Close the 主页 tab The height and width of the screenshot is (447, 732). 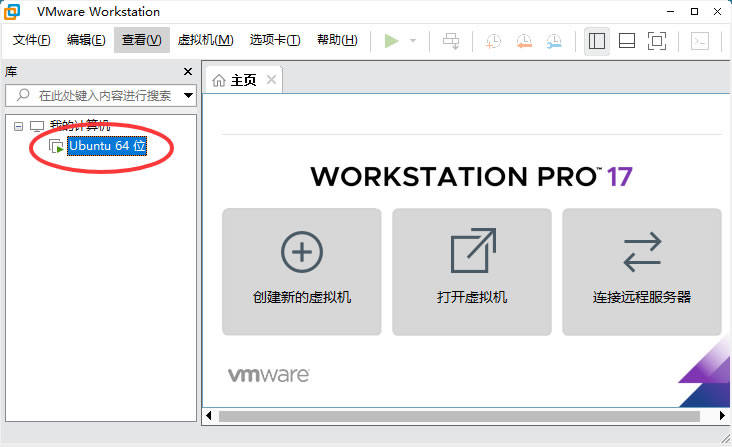click(270, 80)
